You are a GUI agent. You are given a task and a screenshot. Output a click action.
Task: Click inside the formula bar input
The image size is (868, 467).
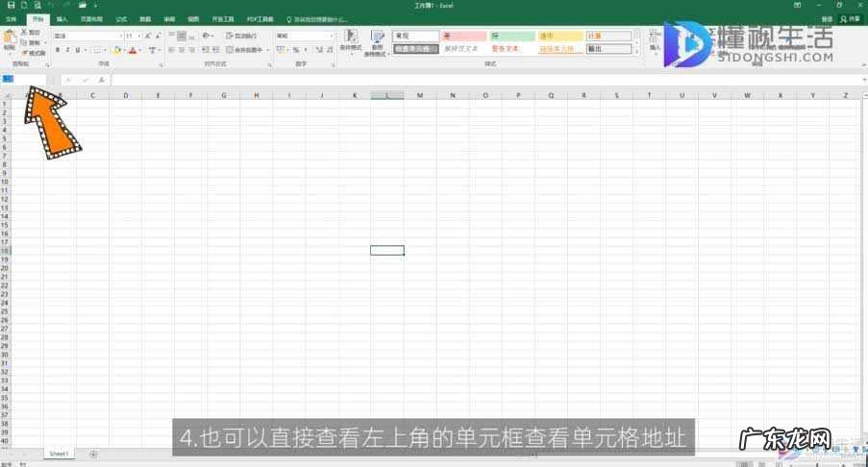click(487, 80)
